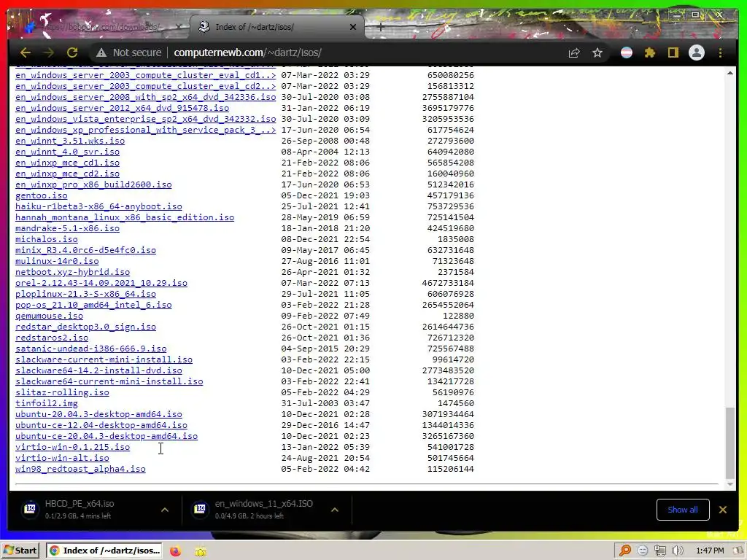Close the Index of /~dartz/isos/ tab

tap(353, 27)
